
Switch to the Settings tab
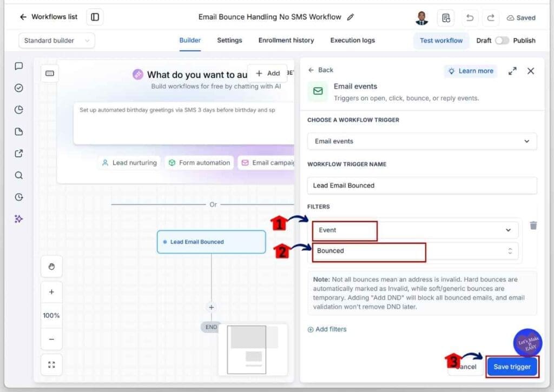229,40
